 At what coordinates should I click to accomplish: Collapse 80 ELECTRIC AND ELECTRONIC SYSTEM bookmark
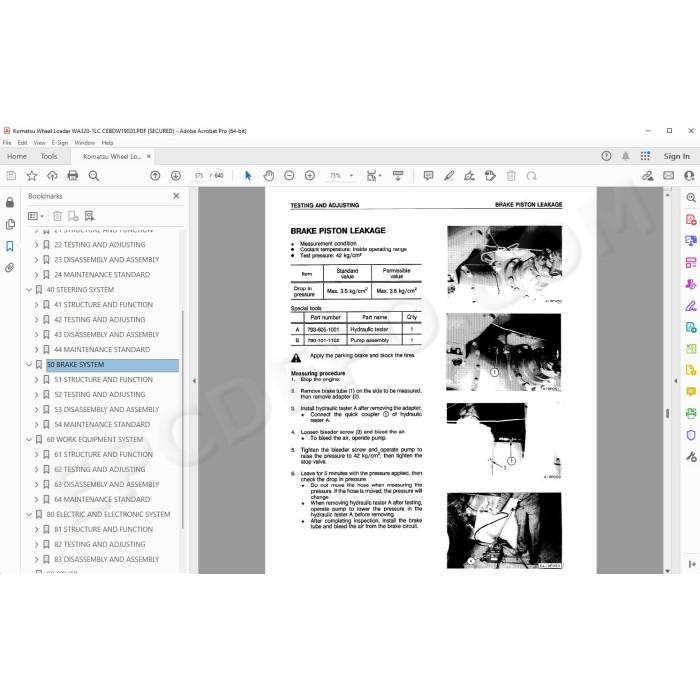coord(29,515)
